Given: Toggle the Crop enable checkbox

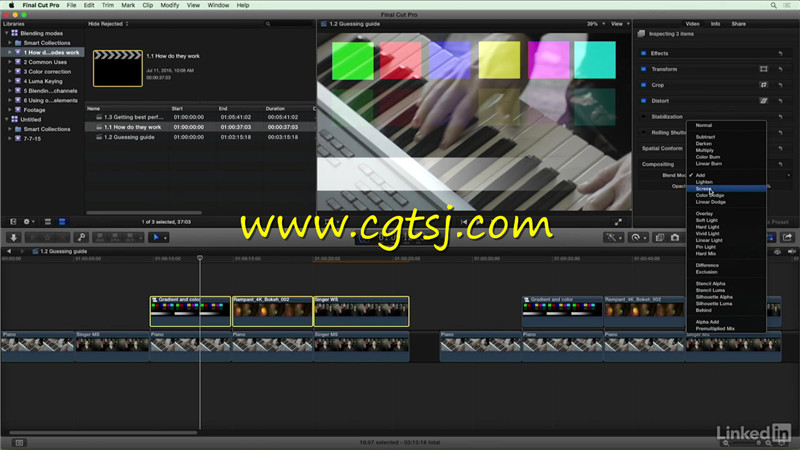Looking at the screenshot, I should tap(643, 85).
